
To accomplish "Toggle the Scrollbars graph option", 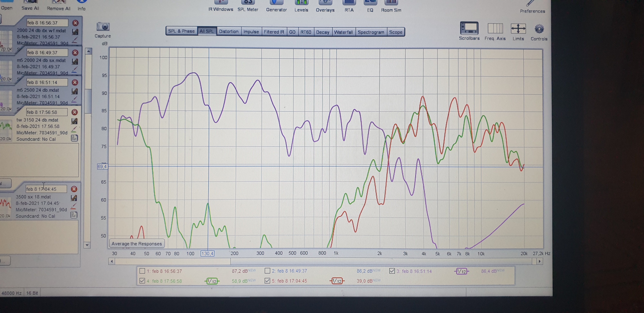I will click(x=469, y=31).
